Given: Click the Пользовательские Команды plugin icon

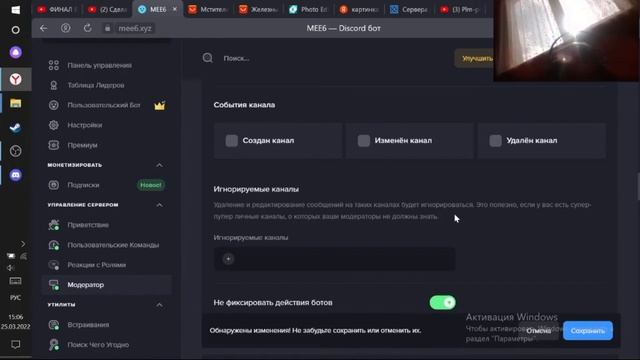Looking at the screenshot, I should (x=53, y=245).
